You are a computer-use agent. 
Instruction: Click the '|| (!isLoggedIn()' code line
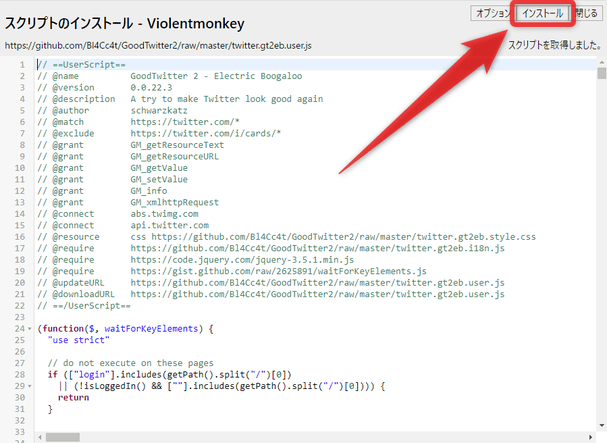pos(221,386)
